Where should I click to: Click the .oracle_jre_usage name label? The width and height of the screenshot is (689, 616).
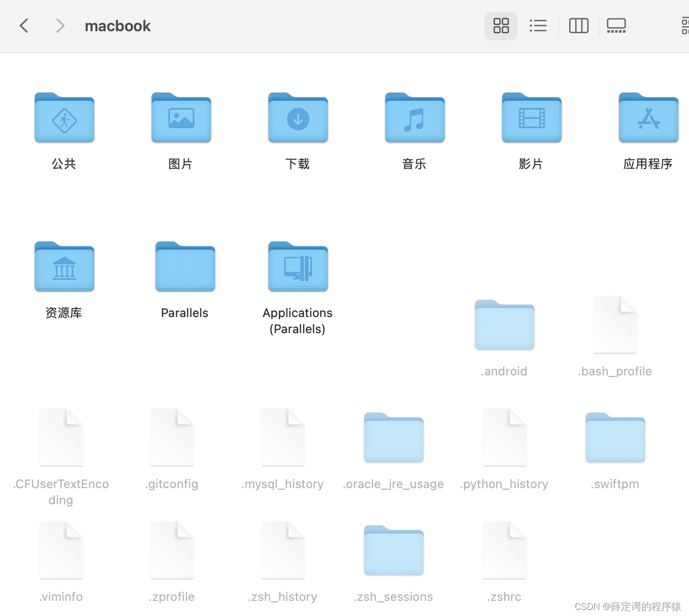pyautogui.click(x=393, y=484)
